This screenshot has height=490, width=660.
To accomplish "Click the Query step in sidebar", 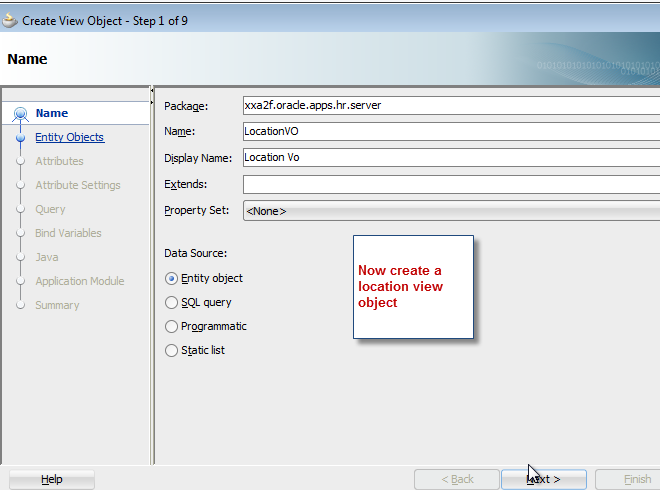I will click(x=50, y=209).
